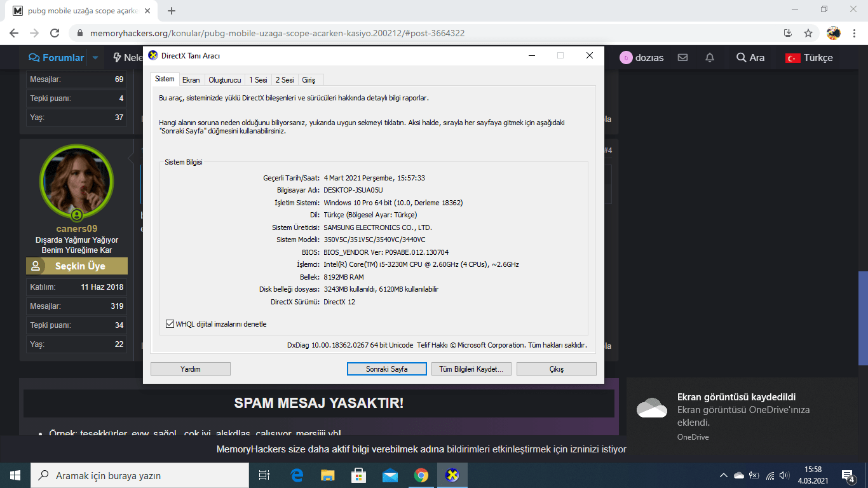The image size is (868, 488).
Task: Click the DirectX 12 version value
Action: (339, 302)
